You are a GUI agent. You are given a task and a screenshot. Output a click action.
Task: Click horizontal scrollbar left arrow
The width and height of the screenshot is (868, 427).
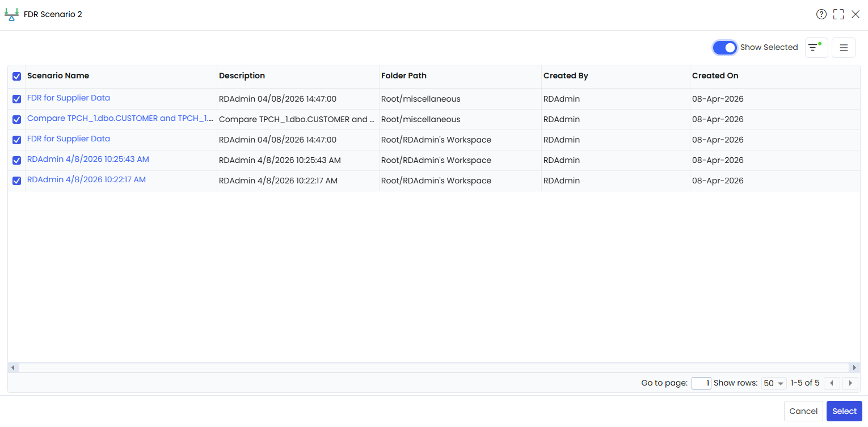(13, 368)
